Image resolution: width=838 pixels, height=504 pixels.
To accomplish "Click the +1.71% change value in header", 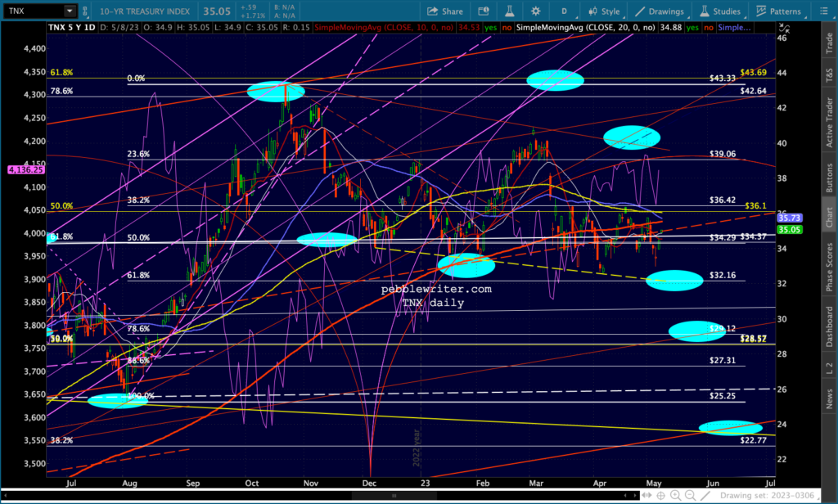I will [253, 16].
